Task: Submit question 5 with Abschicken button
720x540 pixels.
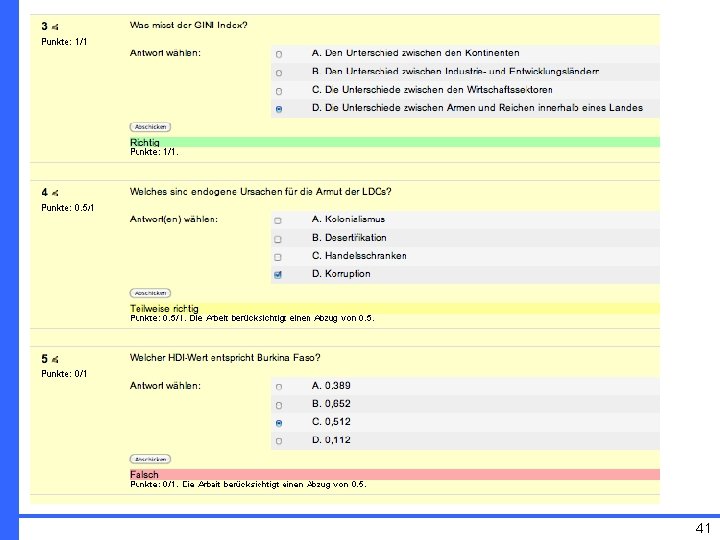Action: (x=150, y=459)
